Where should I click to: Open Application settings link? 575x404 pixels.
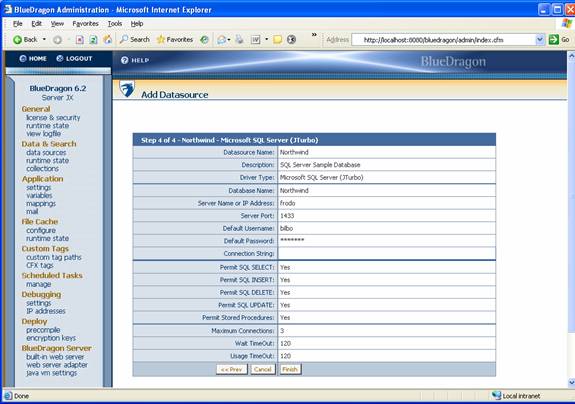click(39, 187)
